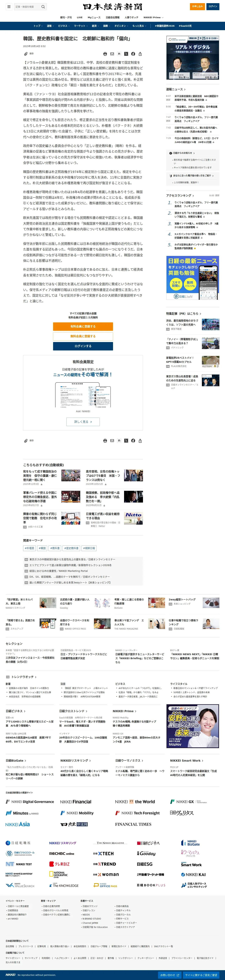Click the NIKKEI Financial logo
Viewport: 225px width, 980px height.
pos(76,802)
